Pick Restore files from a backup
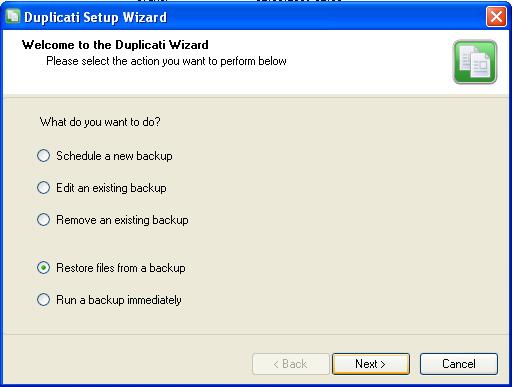 (x=111, y=268)
